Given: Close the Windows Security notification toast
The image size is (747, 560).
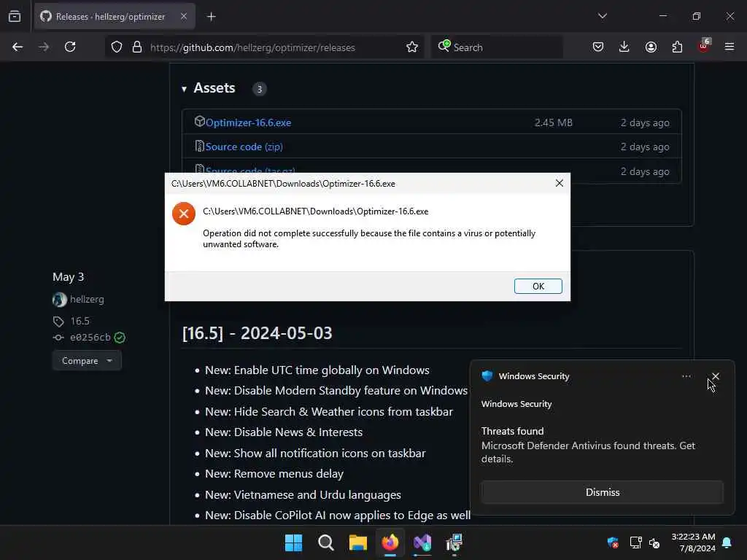Looking at the screenshot, I should point(715,376).
